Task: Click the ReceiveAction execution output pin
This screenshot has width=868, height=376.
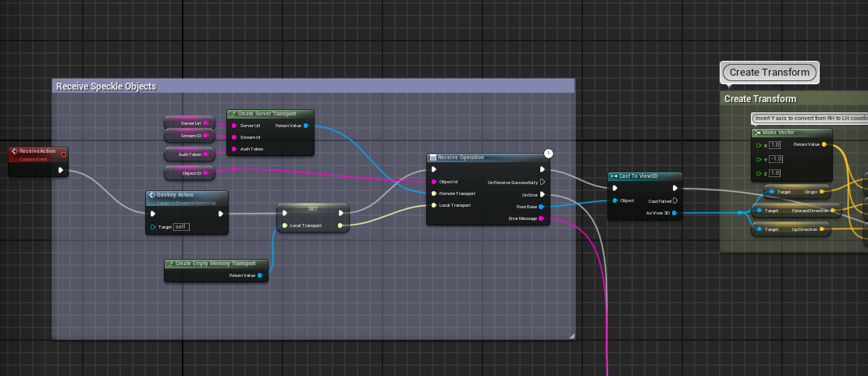Action: tap(61, 170)
